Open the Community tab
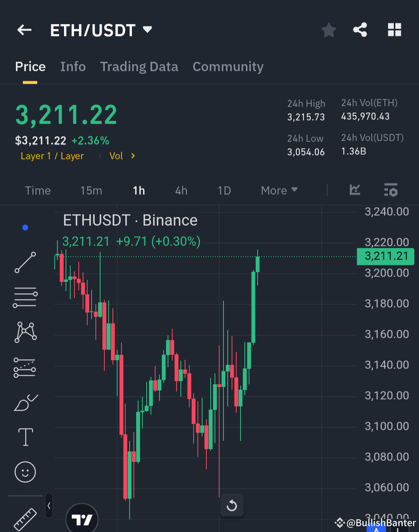 (228, 67)
